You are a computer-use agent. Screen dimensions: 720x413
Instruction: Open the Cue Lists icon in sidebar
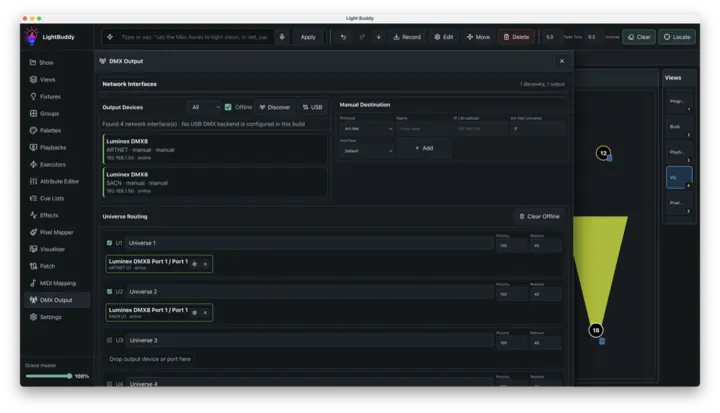33,198
